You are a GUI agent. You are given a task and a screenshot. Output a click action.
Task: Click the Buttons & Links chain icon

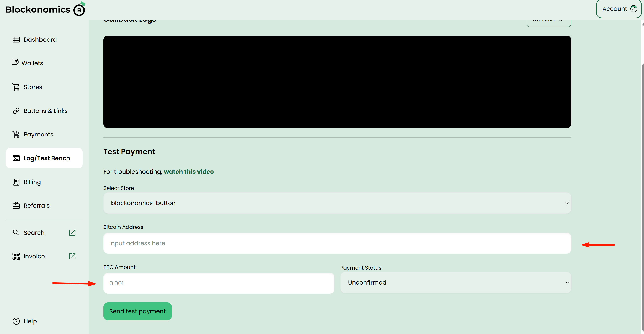click(16, 111)
